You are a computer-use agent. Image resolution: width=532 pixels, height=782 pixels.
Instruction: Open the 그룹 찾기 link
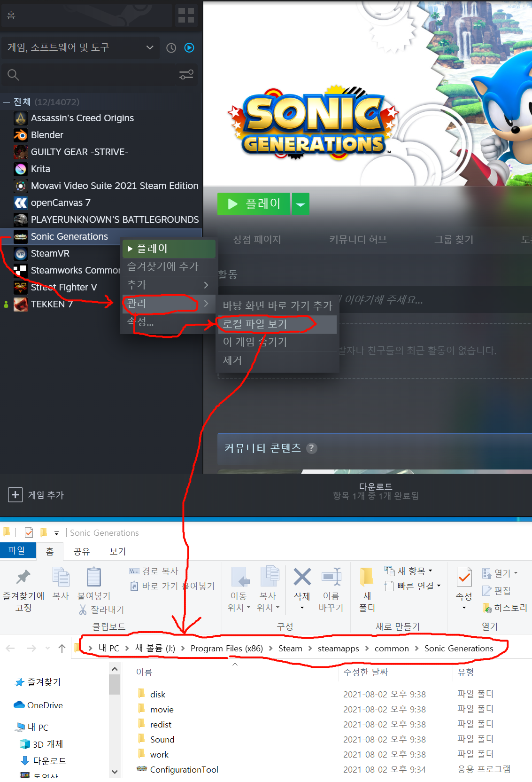coord(454,240)
